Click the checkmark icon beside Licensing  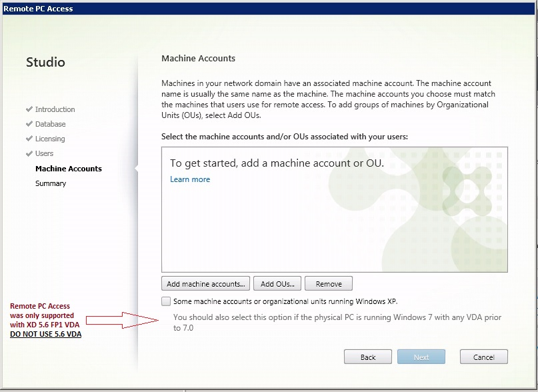click(x=29, y=139)
